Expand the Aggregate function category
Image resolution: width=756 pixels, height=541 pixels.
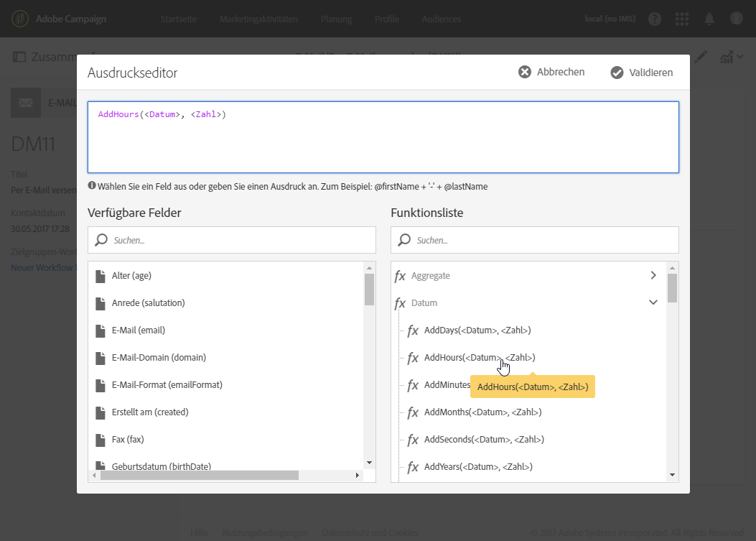(653, 275)
